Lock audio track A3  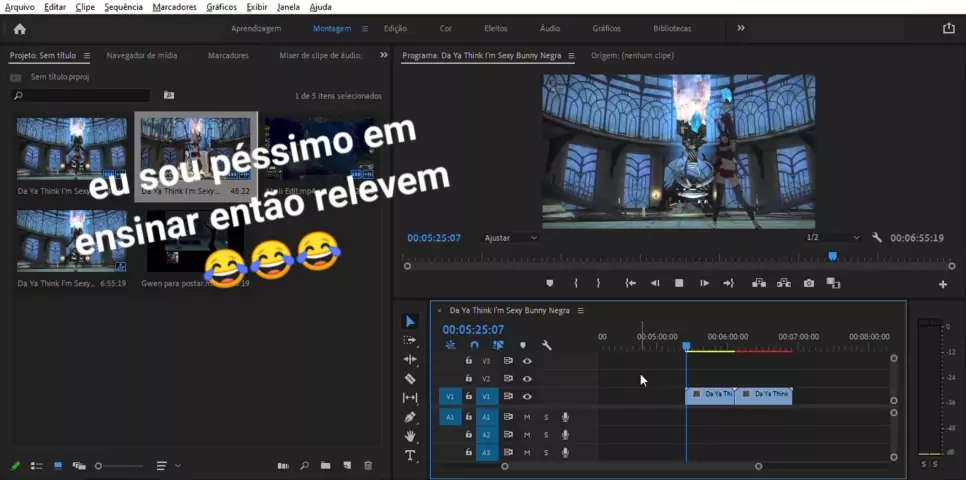468,452
